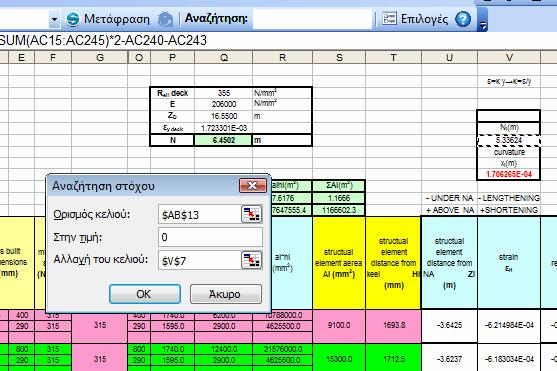Select the strain εH header cell
This screenshot has height=371, width=557.
(x=509, y=263)
